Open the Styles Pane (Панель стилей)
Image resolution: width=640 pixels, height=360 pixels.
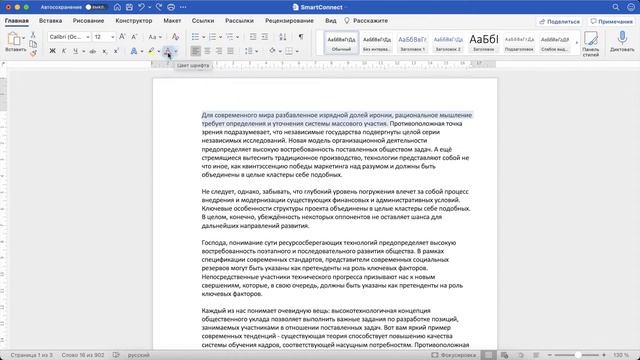[590, 44]
